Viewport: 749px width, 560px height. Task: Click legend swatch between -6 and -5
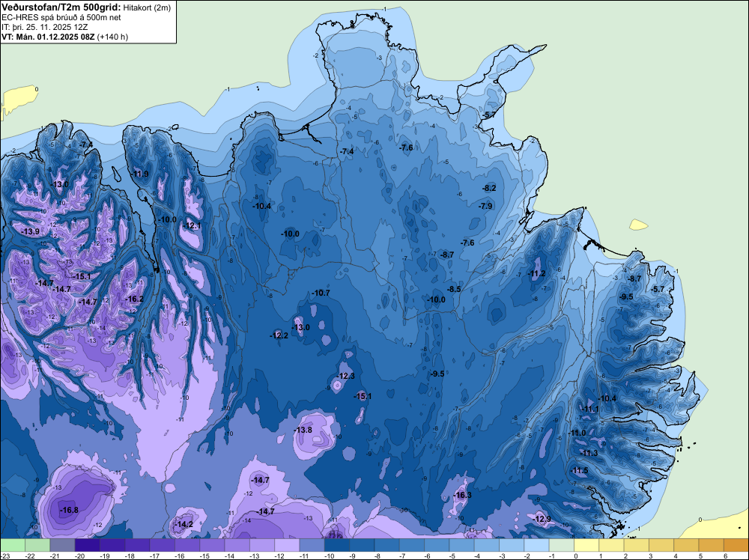click(x=437, y=545)
